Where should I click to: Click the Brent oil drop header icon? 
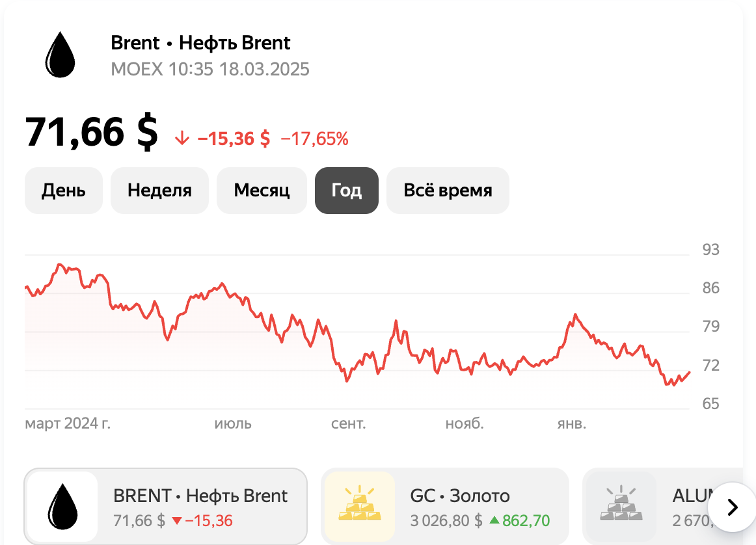pyautogui.click(x=60, y=55)
